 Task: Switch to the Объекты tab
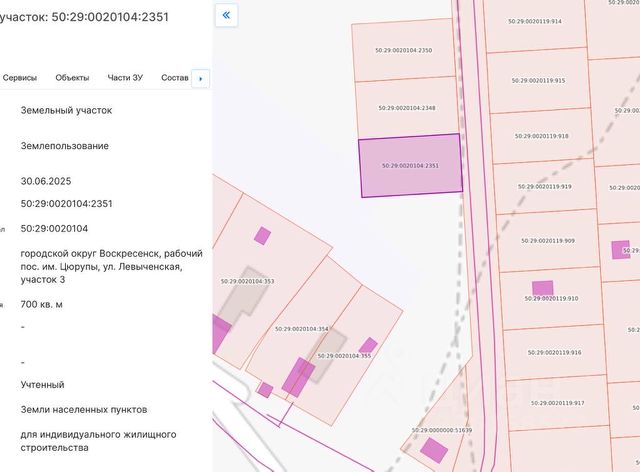72,78
